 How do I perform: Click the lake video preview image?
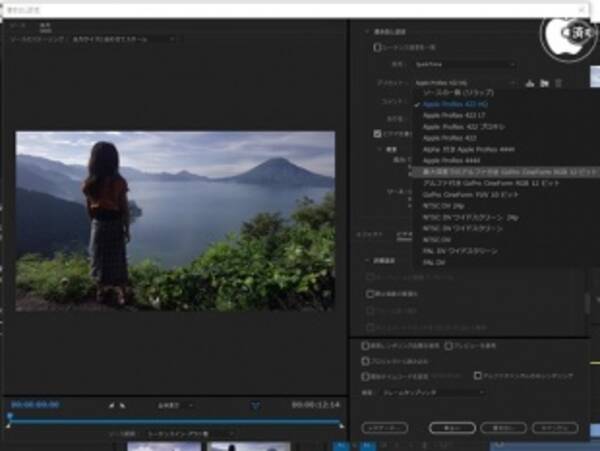(x=175, y=220)
